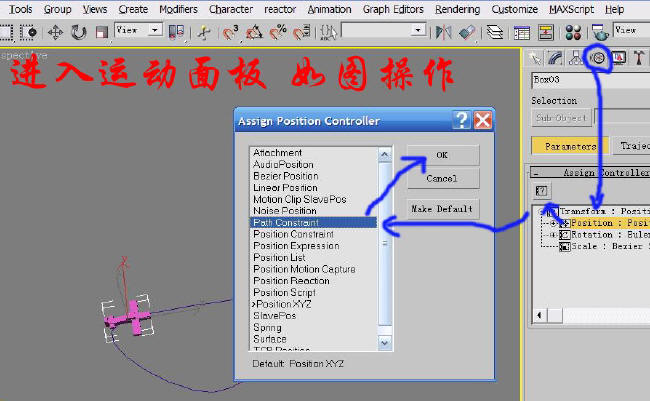Open the Create panel tab icon
Screen dimensions: 650x401
pyautogui.click(x=535, y=58)
